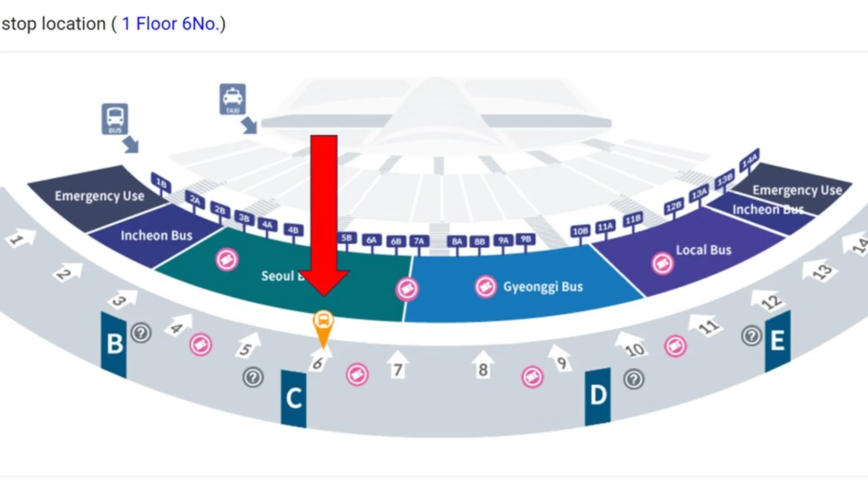Click the gate C sign
This screenshot has width=868, height=482.
point(294,399)
